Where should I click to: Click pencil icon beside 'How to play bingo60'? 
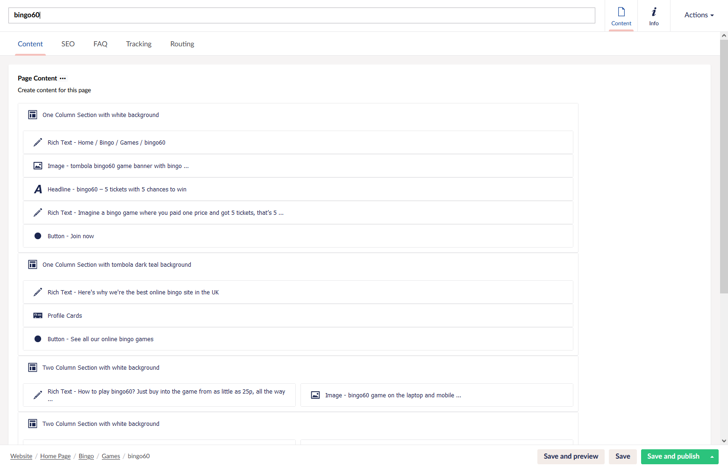click(x=38, y=395)
